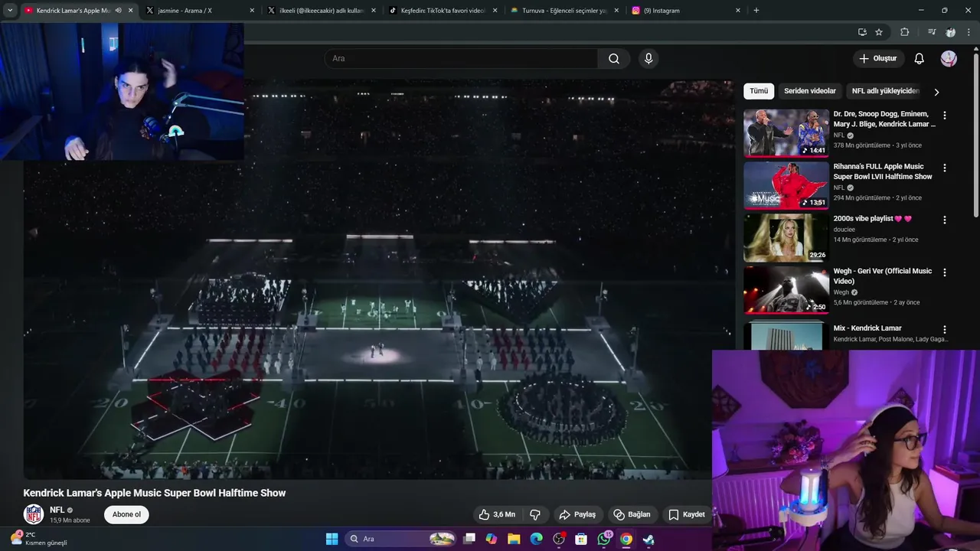Close the Keşfedin TikTok tab
980x551 pixels.
(x=495, y=11)
